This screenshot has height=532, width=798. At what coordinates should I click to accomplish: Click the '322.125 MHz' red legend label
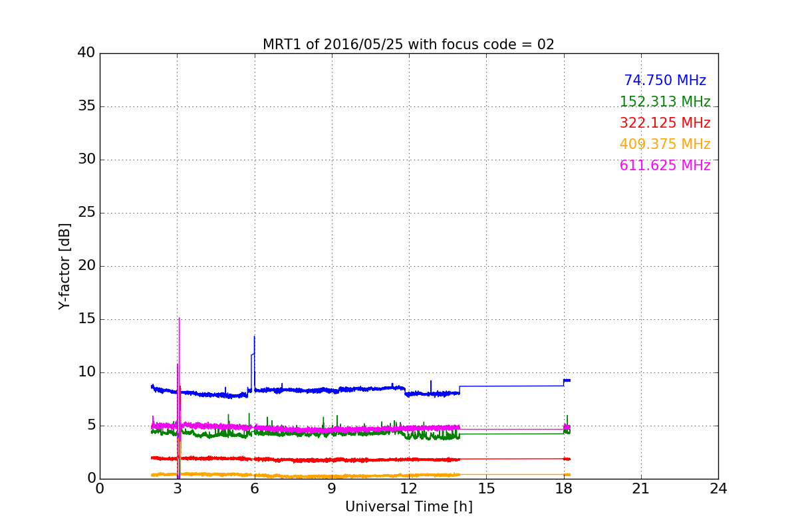pos(665,123)
